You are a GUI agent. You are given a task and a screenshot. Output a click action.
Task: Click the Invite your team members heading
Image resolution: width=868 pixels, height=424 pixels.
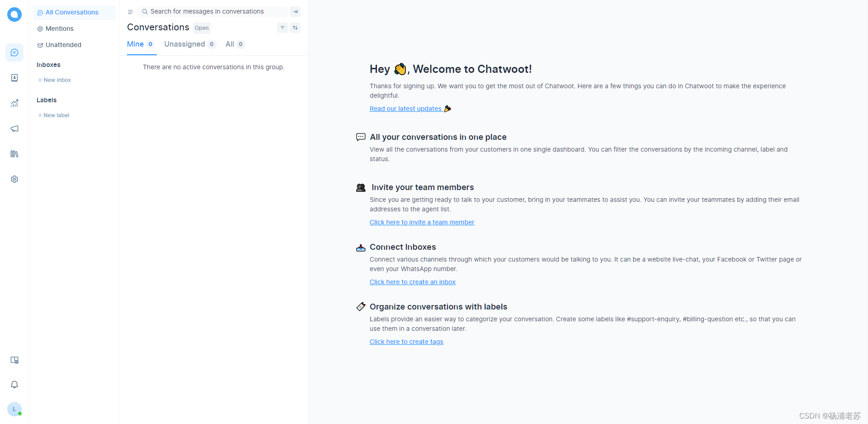pyautogui.click(x=423, y=187)
